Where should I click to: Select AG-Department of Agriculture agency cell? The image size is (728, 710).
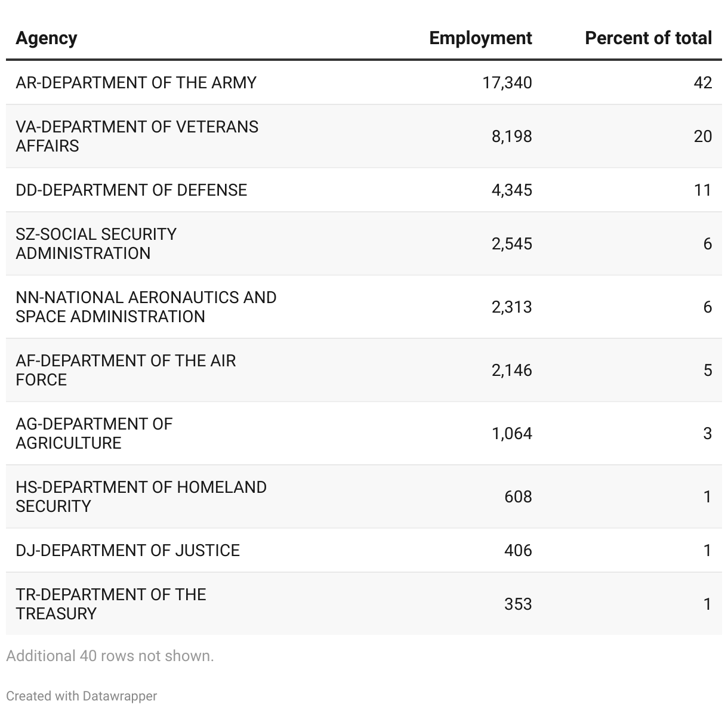pyautogui.click(x=94, y=433)
